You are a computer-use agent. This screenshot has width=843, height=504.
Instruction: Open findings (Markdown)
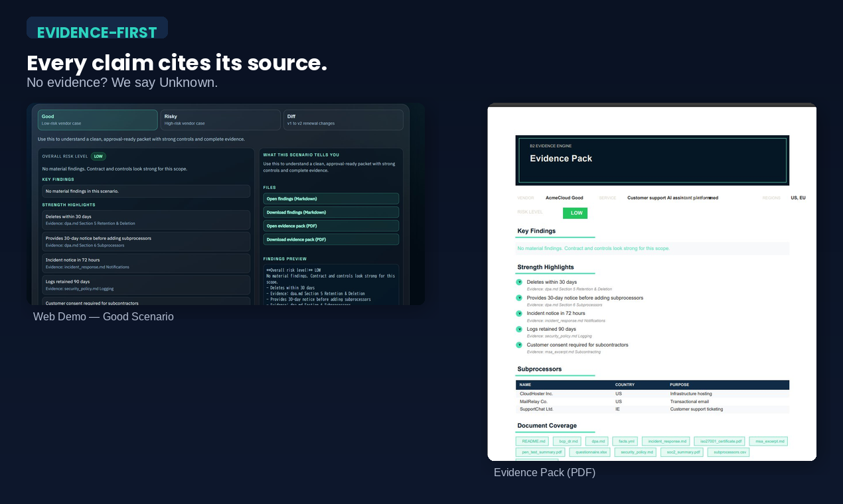click(331, 198)
